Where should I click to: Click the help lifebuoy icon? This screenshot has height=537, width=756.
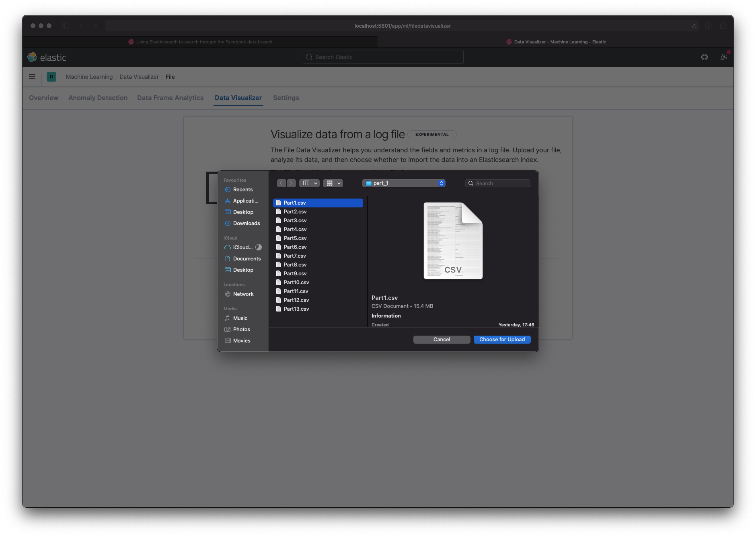[705, 57]
